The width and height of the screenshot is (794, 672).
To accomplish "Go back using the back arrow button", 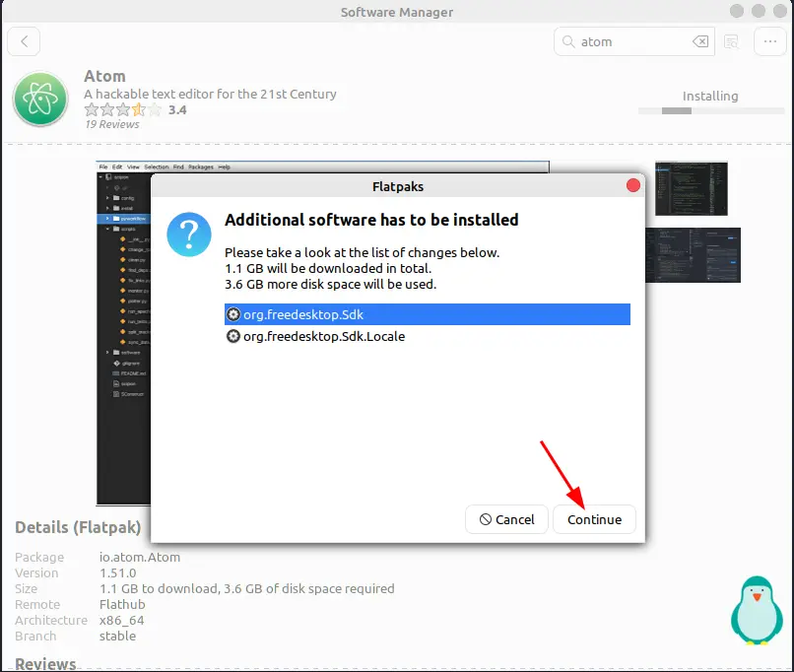I will [24, 41].
